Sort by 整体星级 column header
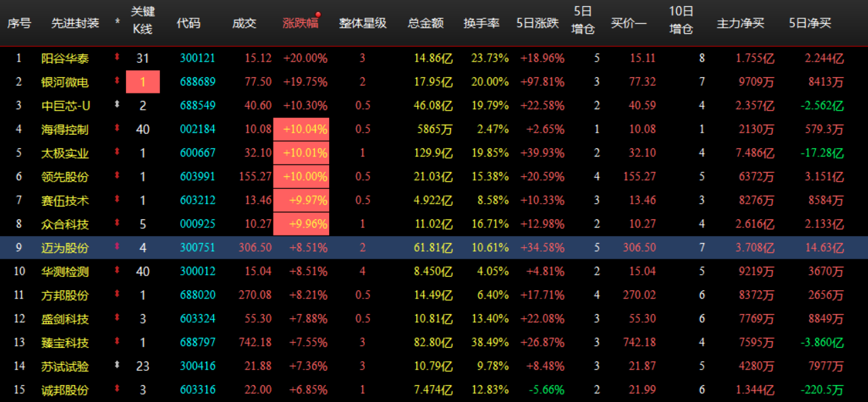868x402 pixels. [363, 23]
